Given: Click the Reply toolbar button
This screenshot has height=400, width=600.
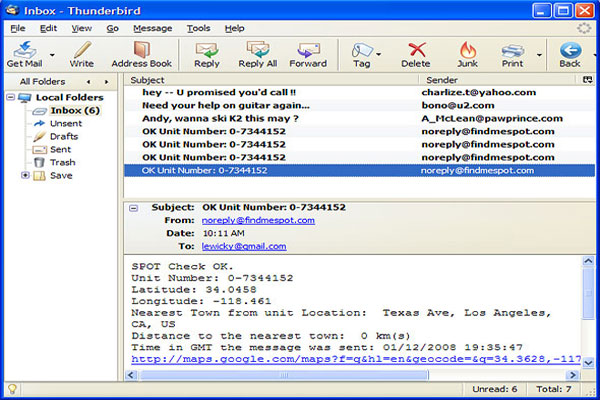Looking at the screenshot, I should pyautogui.click(x=207, y=54).
